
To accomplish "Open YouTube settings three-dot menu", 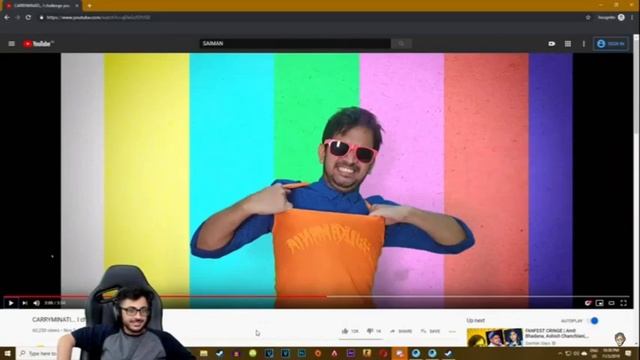I will [x=584, y=44].
